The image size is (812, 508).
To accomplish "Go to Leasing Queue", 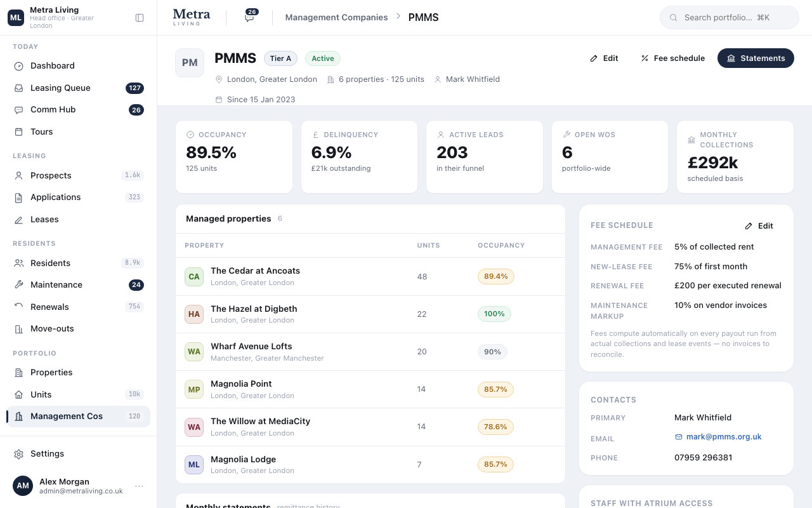I will click(x=78, y=88).
